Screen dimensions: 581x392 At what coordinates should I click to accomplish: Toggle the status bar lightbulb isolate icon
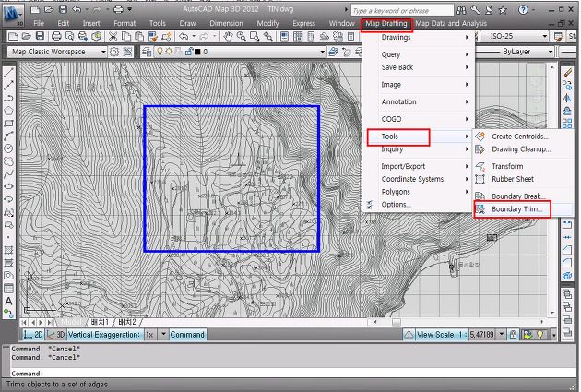click(540, 335)
